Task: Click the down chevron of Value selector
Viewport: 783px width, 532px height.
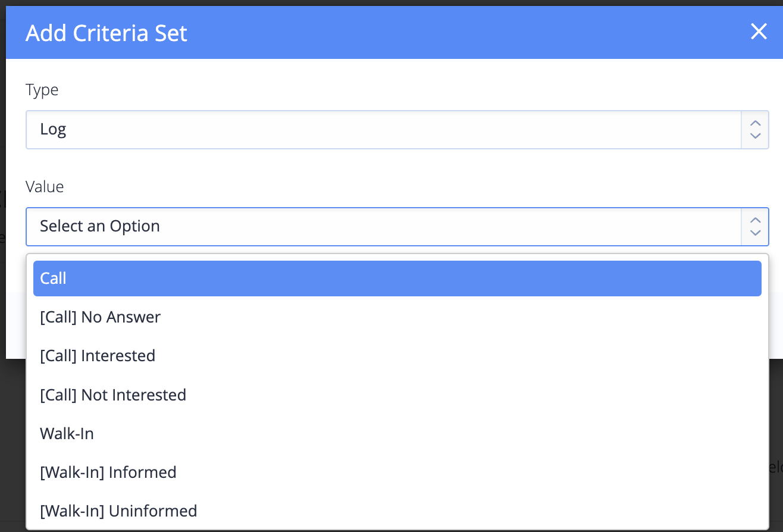Action: coord(756,233)
